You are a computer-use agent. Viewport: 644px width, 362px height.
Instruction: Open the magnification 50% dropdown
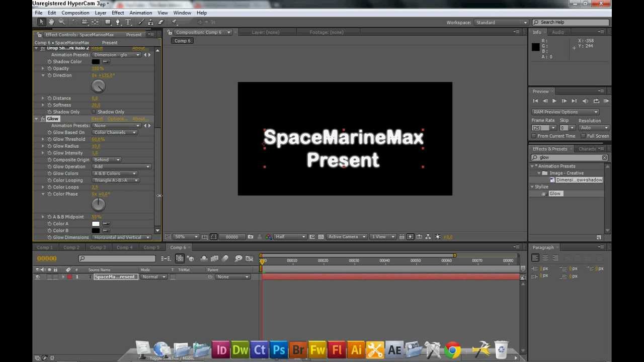click(186, 237)
